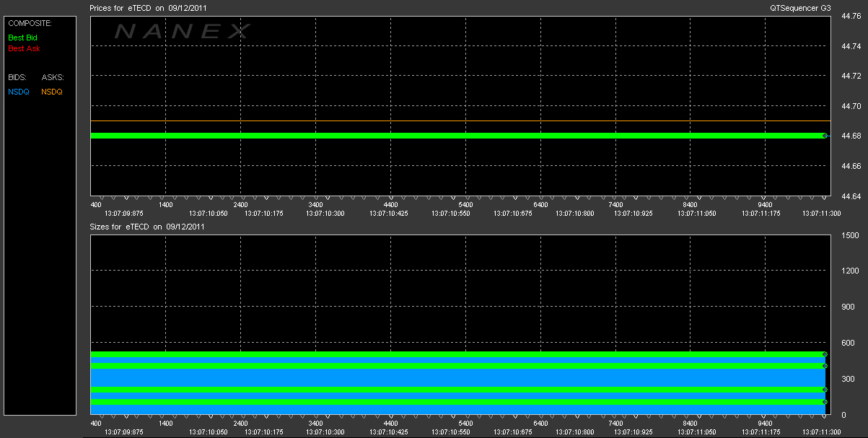The image size is (868, 438).
Task: Click the 13:07:10:550 timestamp under Sizes chart
Action: click(x=451, y=432)
